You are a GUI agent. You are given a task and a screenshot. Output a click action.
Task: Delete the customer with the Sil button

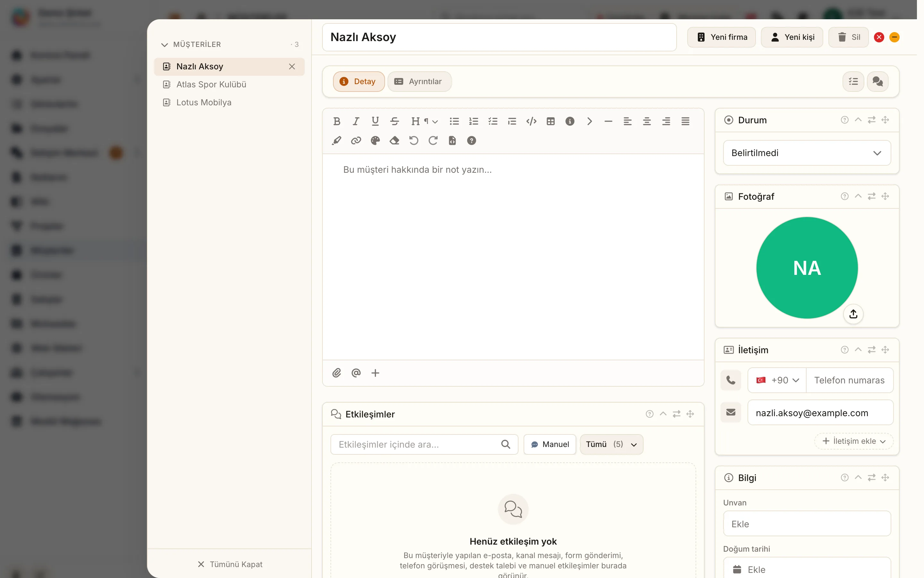tap(848, 37)
